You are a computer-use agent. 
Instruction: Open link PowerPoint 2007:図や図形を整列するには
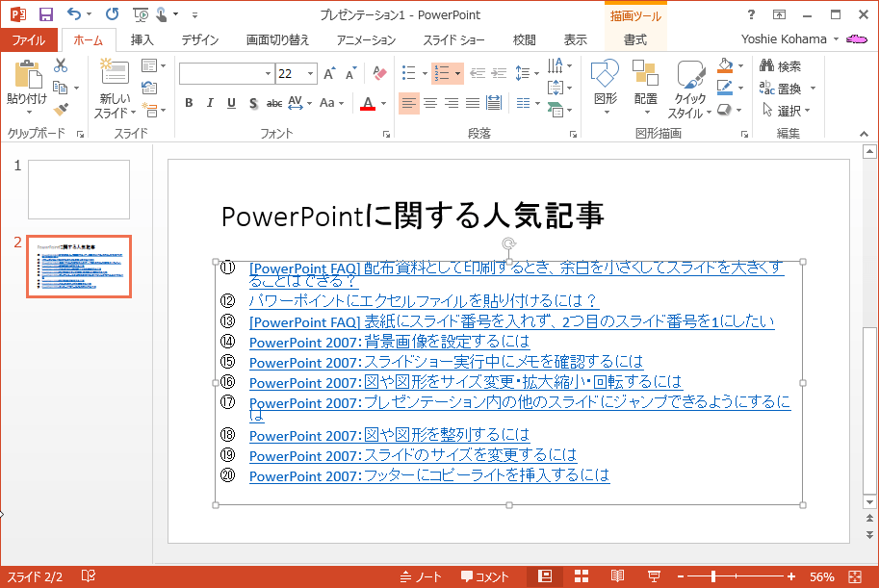[x=389, y=435]
